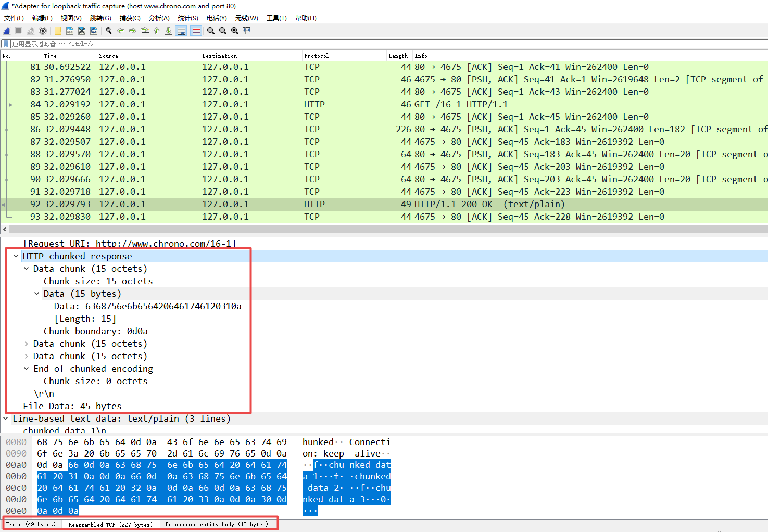Stop the running packet capture
The height and width of the screenshot is (532, 768).
(19, 31)
